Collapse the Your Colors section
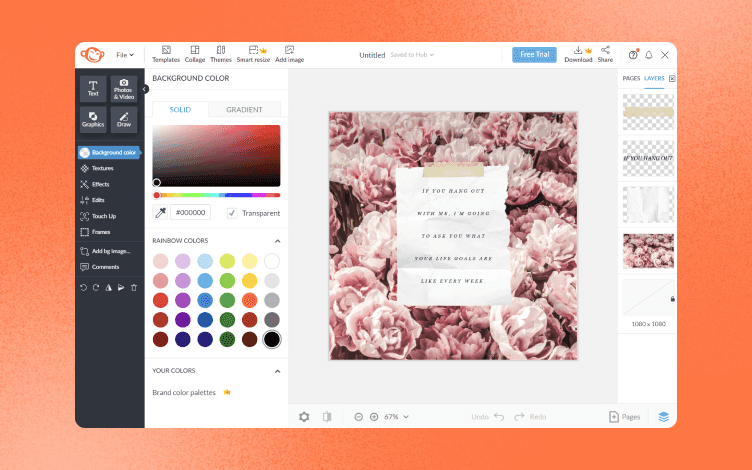The image size is (752, 470). pos(277,371)
